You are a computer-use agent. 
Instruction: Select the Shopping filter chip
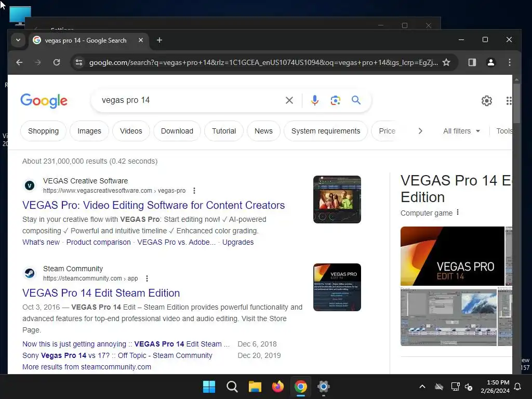pyautogui.click(x=44, y=131)
